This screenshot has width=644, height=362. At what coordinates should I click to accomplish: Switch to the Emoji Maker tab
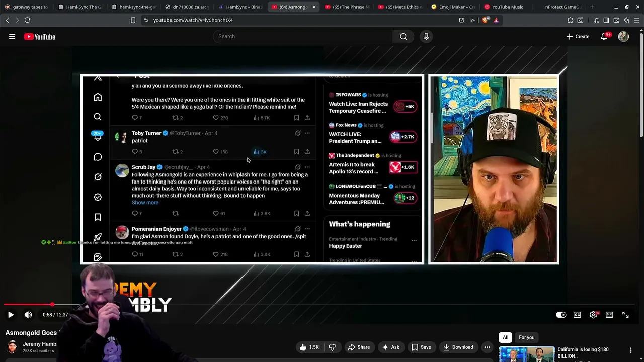[453, 7]
